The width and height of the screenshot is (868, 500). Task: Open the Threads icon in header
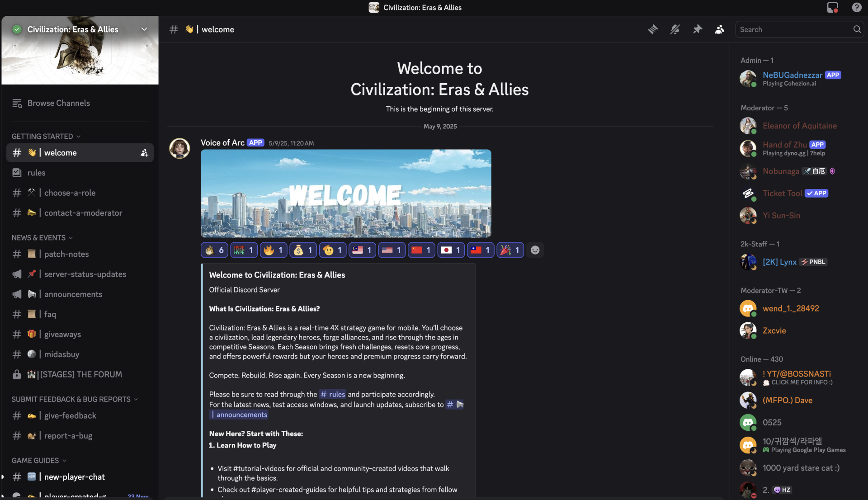coord(653,29)
